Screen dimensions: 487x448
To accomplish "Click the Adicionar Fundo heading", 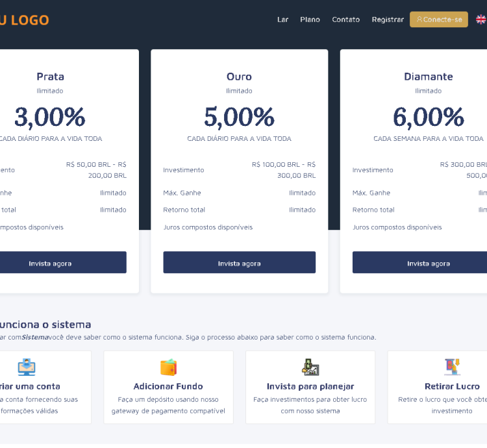I will (168, 386).
